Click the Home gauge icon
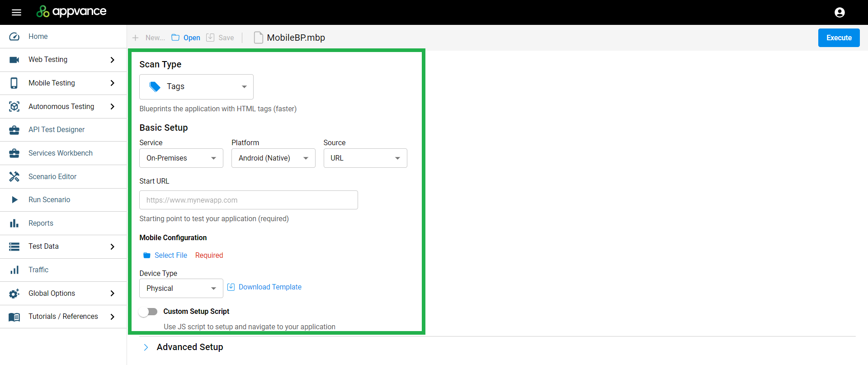The height and width of the screenshot is (365, 868). [x=14, y=37]
